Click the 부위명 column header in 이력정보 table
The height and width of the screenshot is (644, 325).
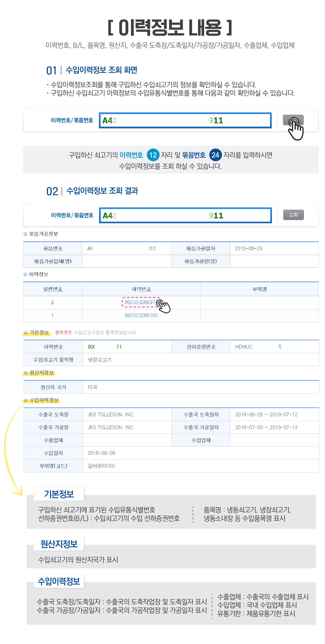[x=259, y=289]
